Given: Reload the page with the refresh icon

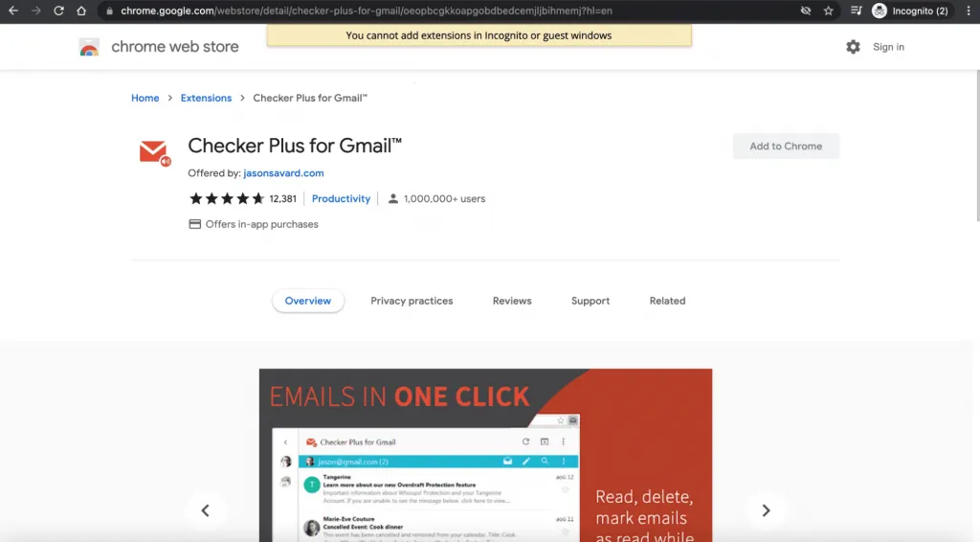Looking at the screenshot, I should click(58, 11).
